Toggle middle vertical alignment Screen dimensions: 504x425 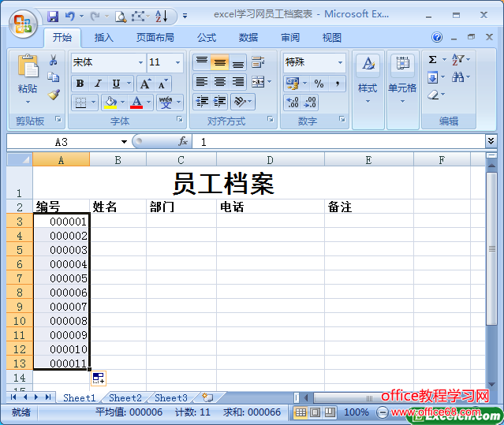[x=220, y=62]
